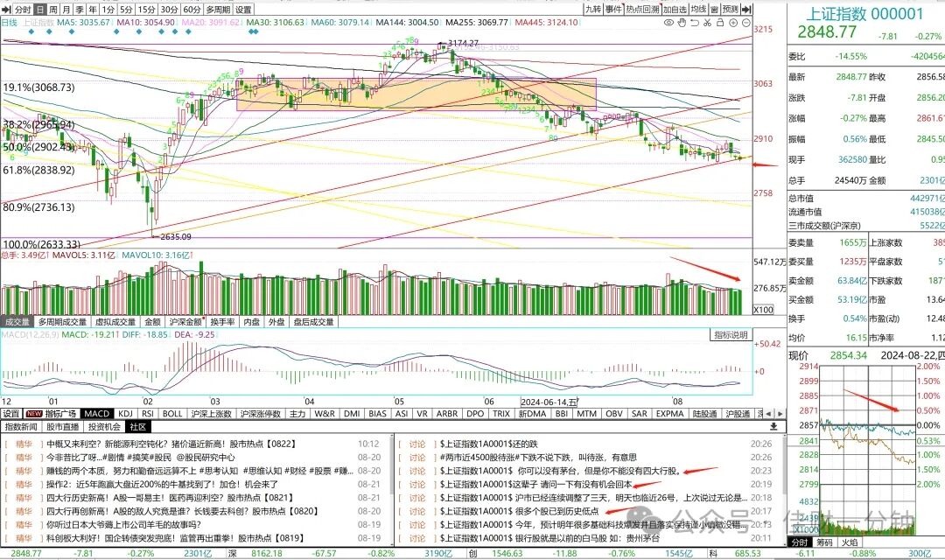This screenshot has height=560, width=945.
Task: Click the 事件 events button
Action: click(x=612, y=9)
